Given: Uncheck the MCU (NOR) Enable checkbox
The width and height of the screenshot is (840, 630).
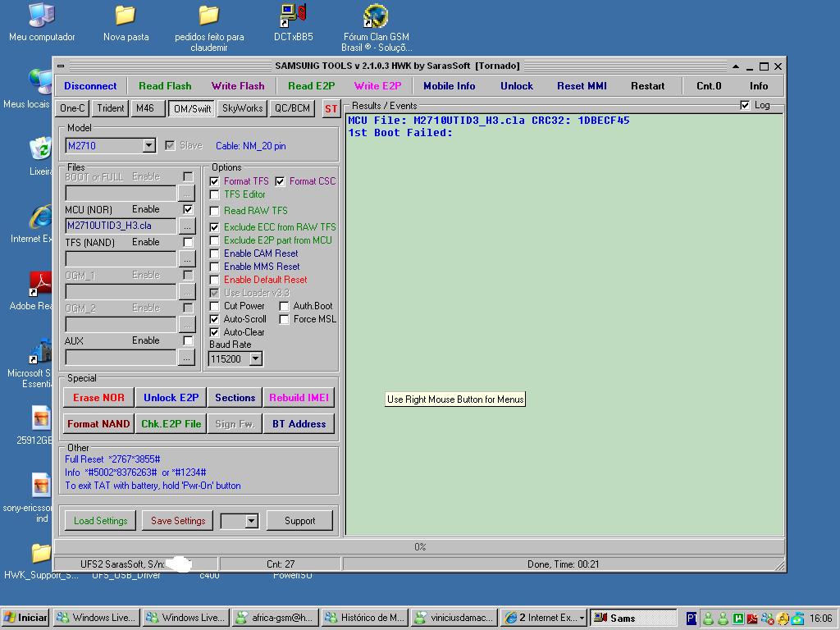Looking at the screenshot, I should pyautogui.click(x=188, y=209).
